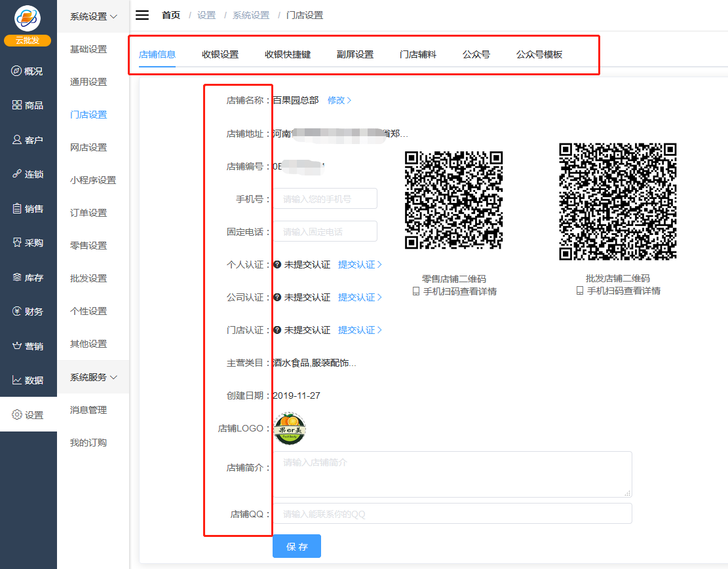
Task: Open 网店设置 submenu item
Action: pos(88,147)
